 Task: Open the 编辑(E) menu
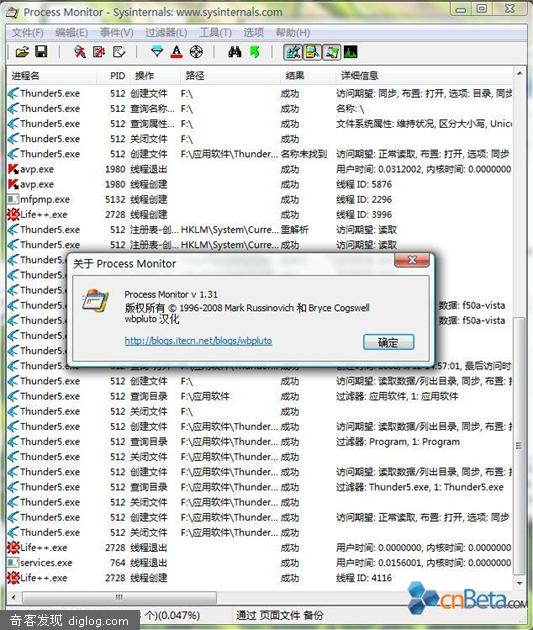71,33
